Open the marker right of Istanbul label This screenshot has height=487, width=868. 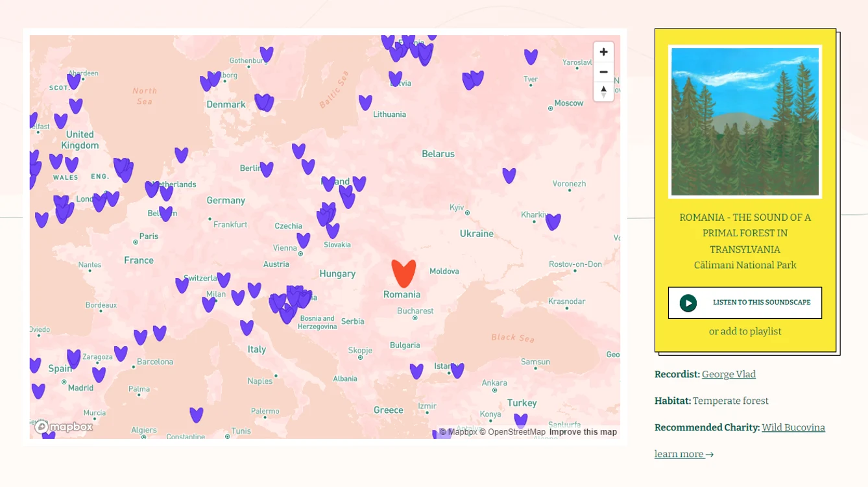(x=457, y=371)
